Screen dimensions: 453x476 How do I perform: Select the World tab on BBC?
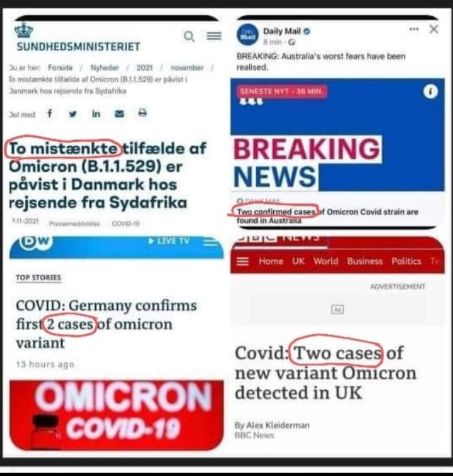click(x=326, y=261)
